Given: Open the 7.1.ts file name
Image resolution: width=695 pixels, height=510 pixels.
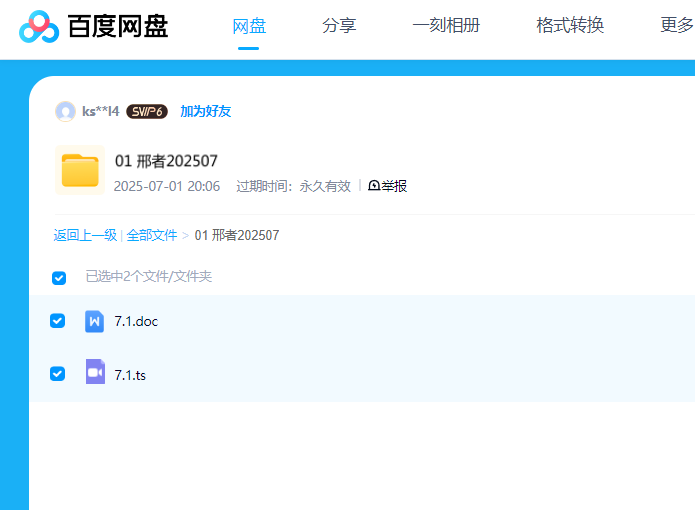Looking at the screenshot, I should coord(130,375).
